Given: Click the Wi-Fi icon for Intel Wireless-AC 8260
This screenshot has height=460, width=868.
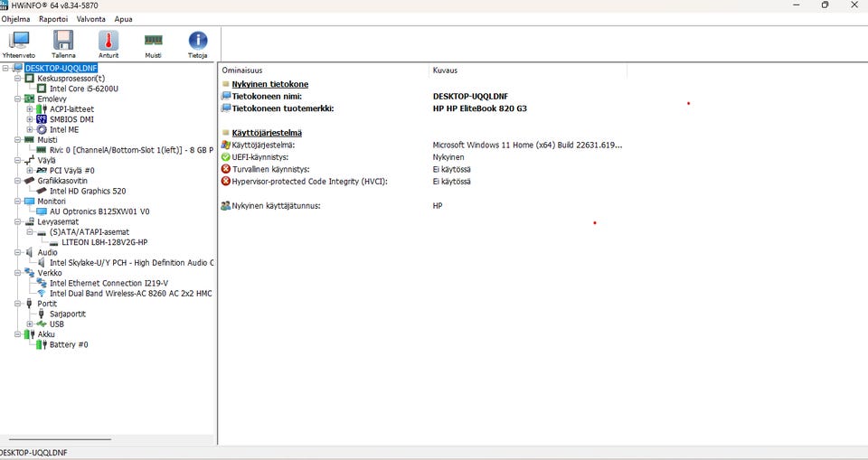Looking at the screenshot, I should [42, 294].
